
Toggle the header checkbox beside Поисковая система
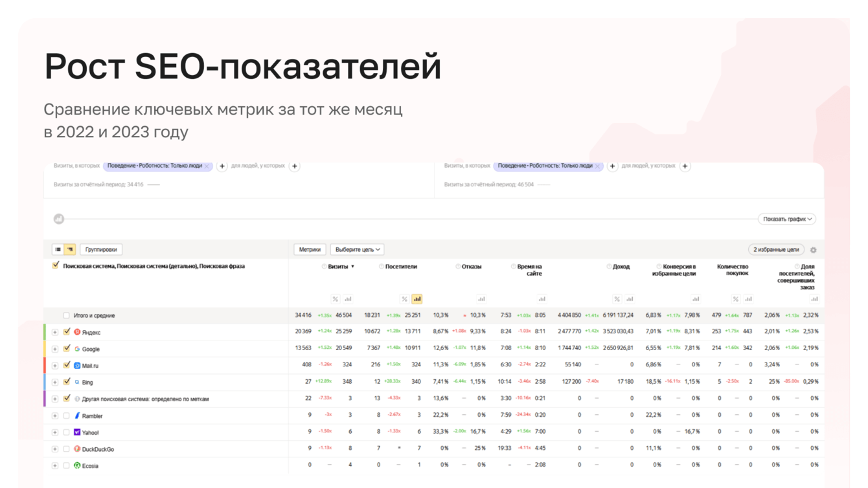tap(56, 265)
